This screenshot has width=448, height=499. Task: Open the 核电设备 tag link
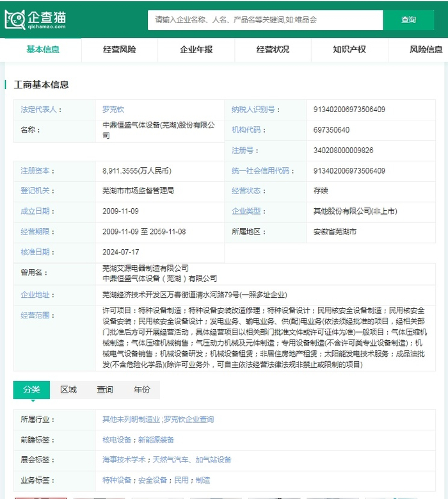click(116, 440)
